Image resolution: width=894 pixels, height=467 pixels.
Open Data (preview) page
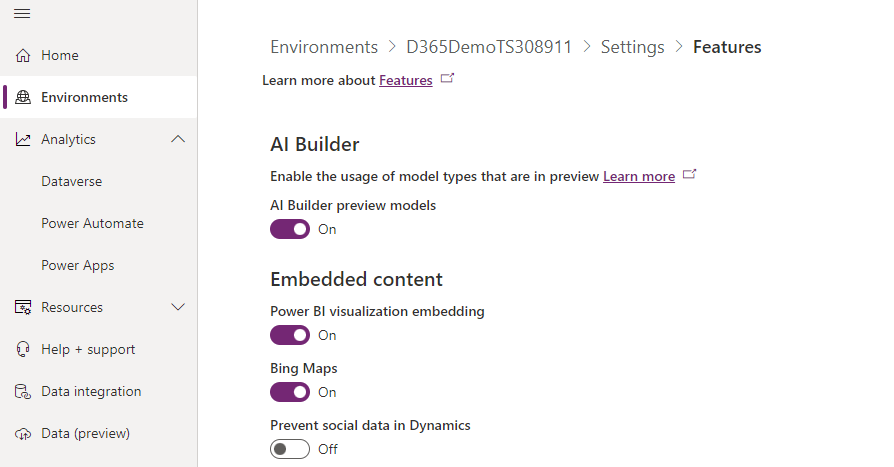[x=86, y=434]
